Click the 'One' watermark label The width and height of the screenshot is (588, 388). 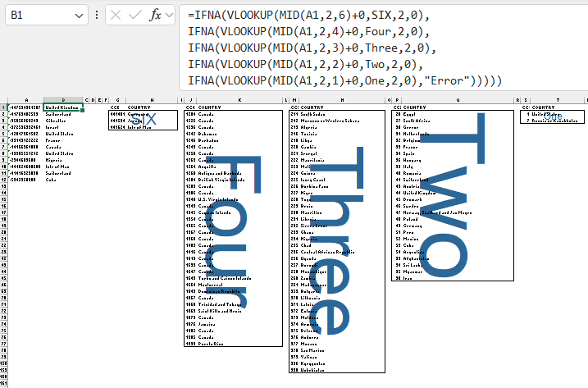(552, 116)
